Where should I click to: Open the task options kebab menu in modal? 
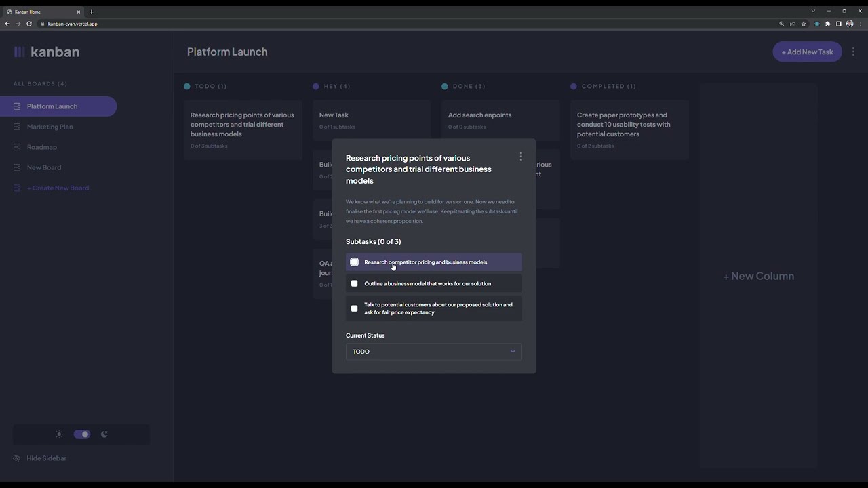[x=521, y=157]
